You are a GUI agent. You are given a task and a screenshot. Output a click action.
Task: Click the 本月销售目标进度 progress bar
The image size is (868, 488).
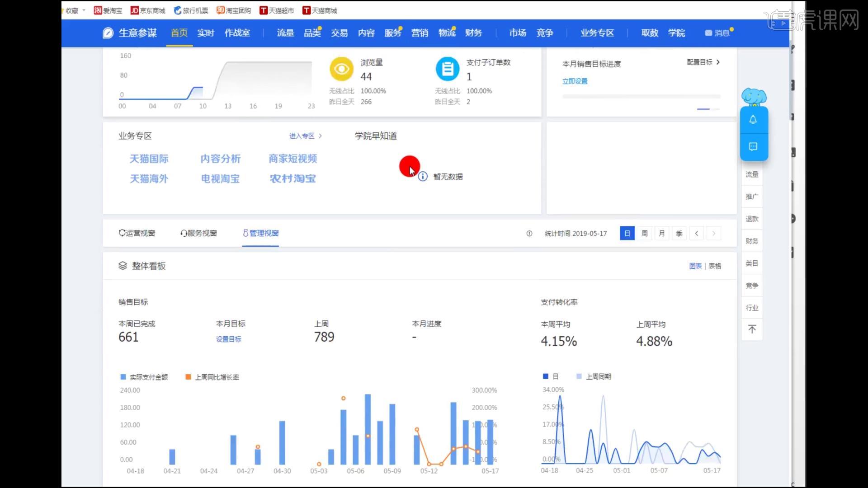tap(641, 96)
